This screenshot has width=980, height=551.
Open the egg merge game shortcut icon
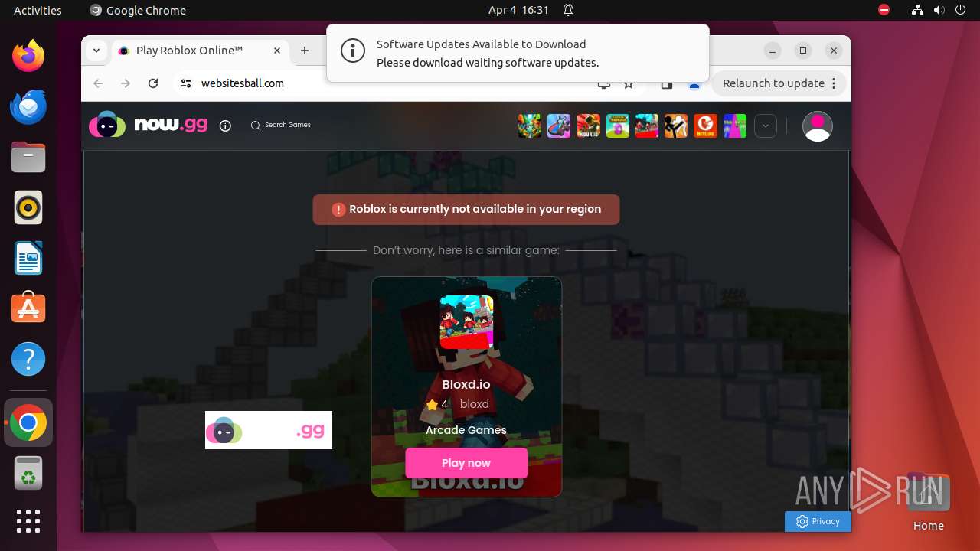pos(618,126)
